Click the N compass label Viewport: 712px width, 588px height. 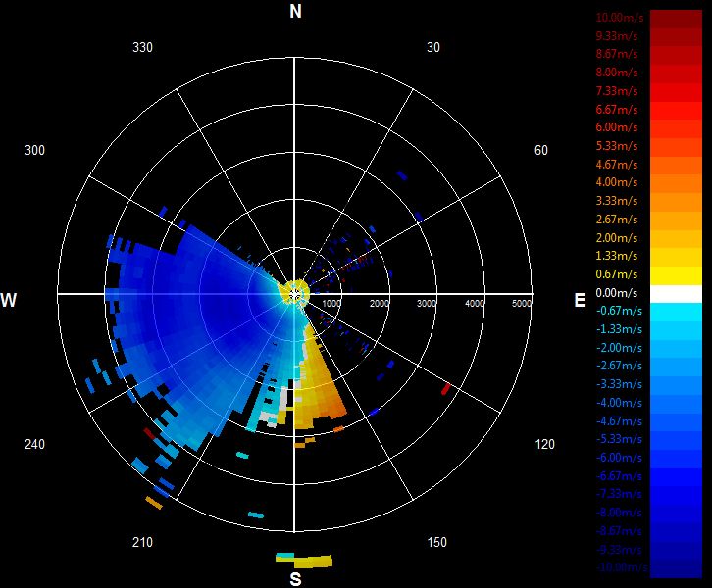(x=295, y=11)
